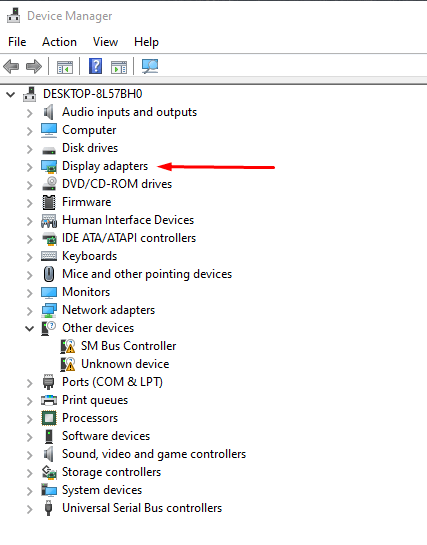Screen dimensions: 427x545
Task: Click the Display adapters device icon
Action: (49, 166)
